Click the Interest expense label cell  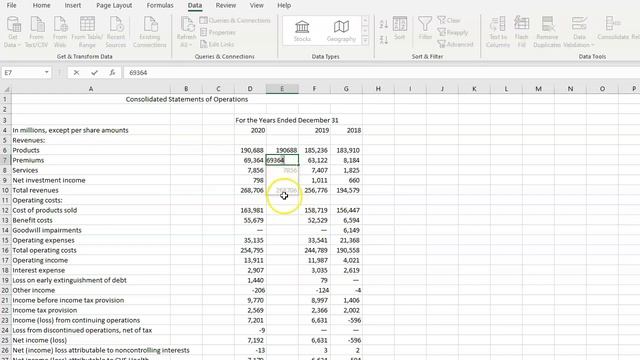(x=91, y=270)
